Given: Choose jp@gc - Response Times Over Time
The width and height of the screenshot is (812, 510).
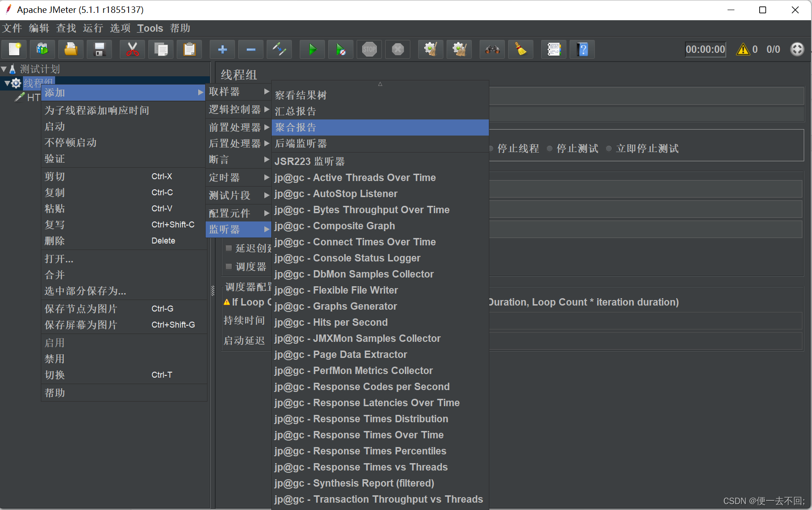Looking at the screenshot, I should tap(380, 435).
